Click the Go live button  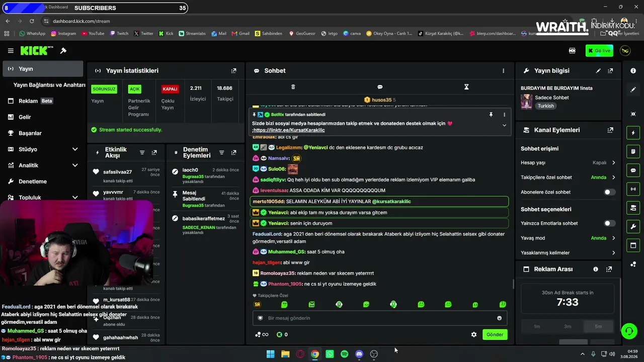pos(599,51)
